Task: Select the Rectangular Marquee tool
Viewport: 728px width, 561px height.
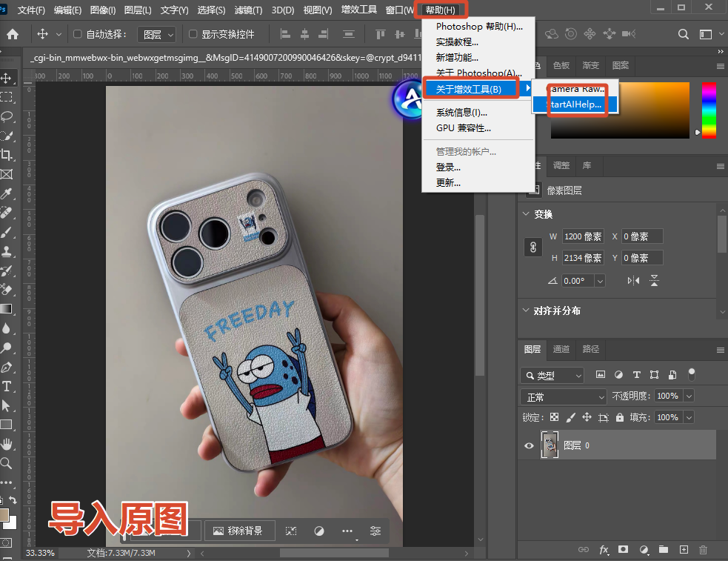Action: pos(7,97)
